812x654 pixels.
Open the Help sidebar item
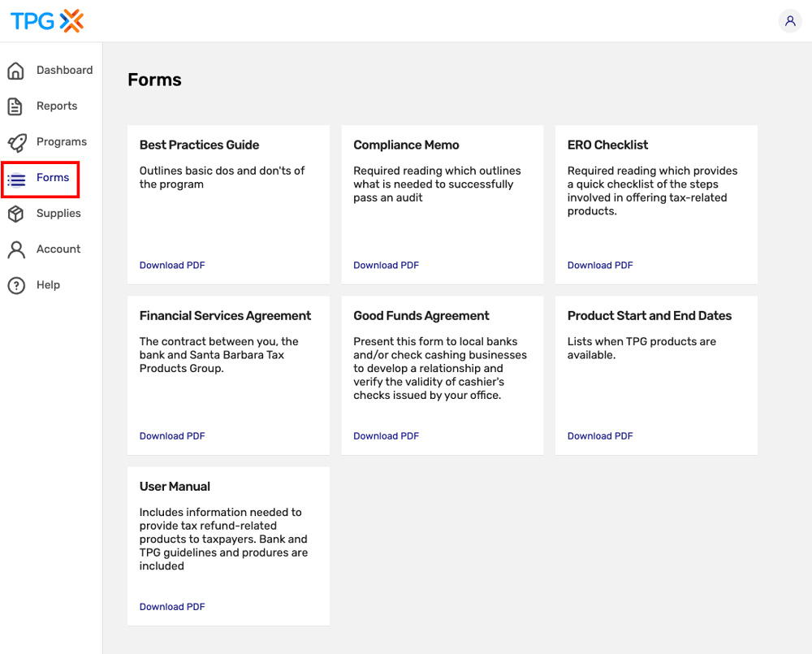[48, 284]
